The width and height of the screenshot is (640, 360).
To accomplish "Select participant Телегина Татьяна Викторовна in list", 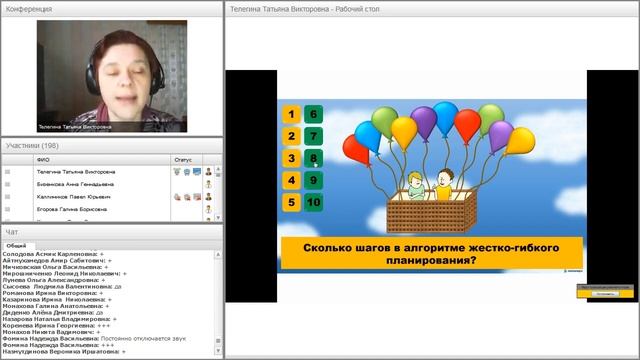I will pos(76,172).
